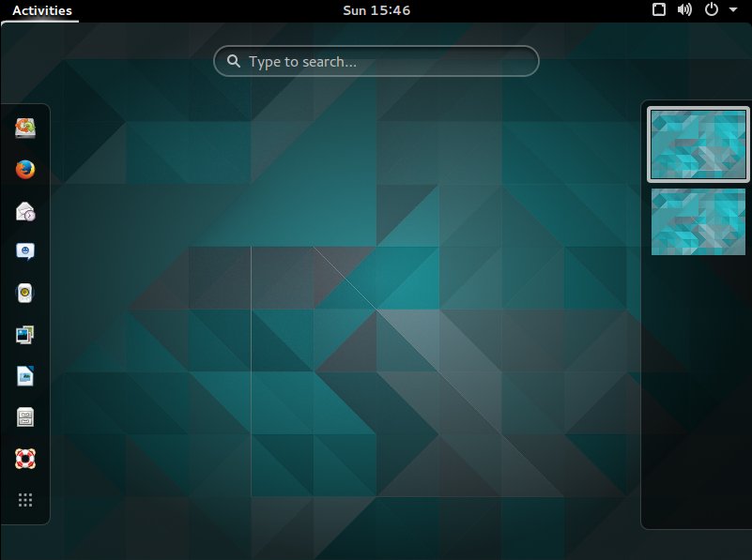Show all applications grid
Image resolution: width=752 pixels, height=560 pixels.
(25, 500)
